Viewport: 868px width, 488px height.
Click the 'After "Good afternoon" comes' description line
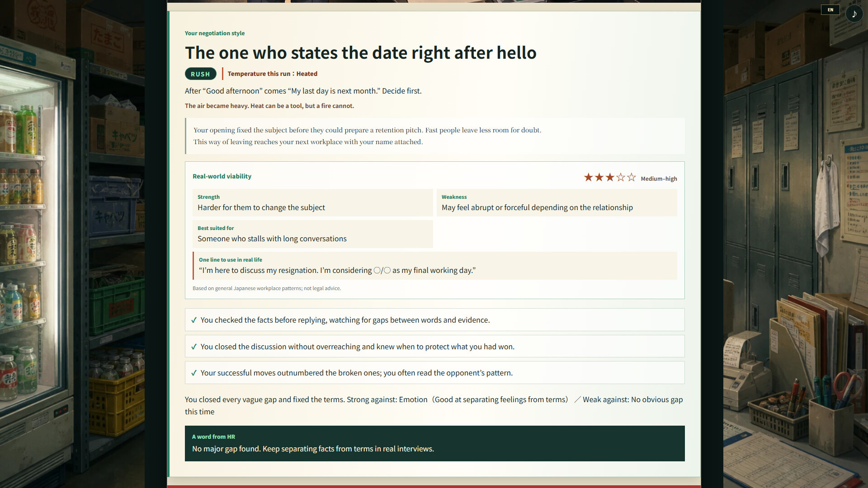click(x=303, y=91)
